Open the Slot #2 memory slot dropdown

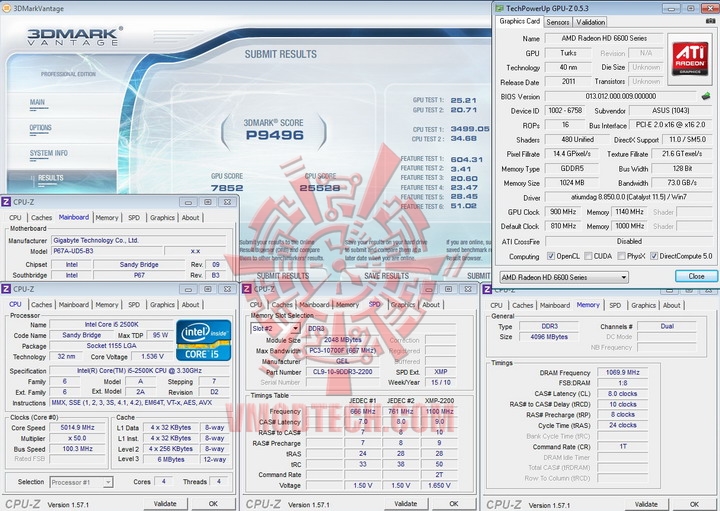(x=276, y=328)
